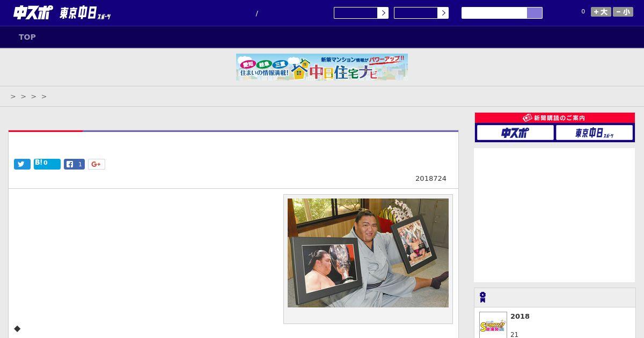The image size is (644, 338).
Task: Open the TOP navigation item
Action: pyautogui.click(x=27, y=37)
